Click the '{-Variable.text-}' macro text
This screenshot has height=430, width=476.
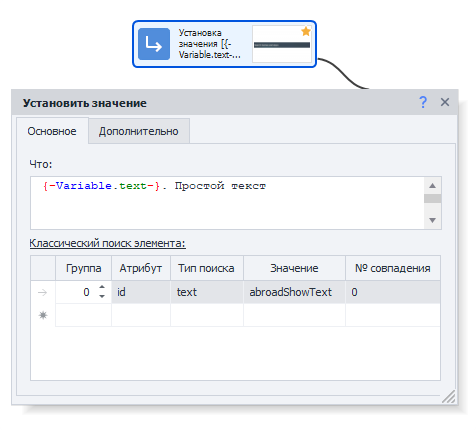click(x=102, y=186)
